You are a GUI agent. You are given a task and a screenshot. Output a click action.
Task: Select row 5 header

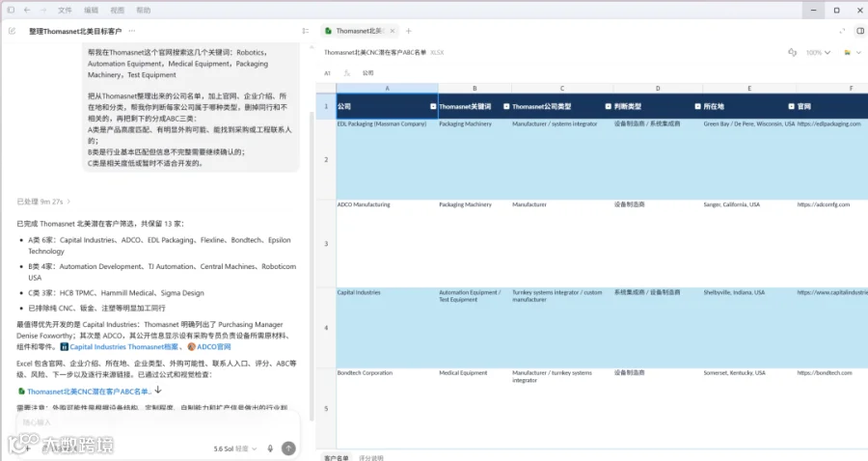(326, 408)
